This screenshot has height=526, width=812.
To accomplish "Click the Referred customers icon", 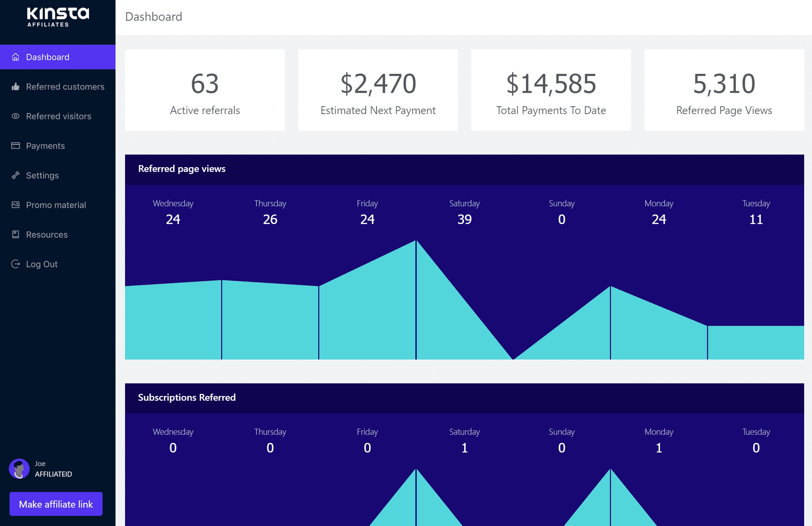I will click(15, 86).
